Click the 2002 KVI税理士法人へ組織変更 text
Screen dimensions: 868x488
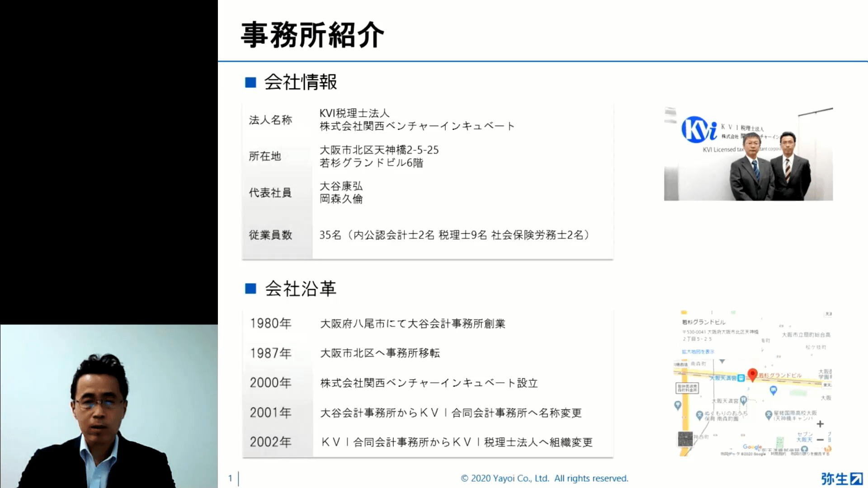(x=457, y=442)
